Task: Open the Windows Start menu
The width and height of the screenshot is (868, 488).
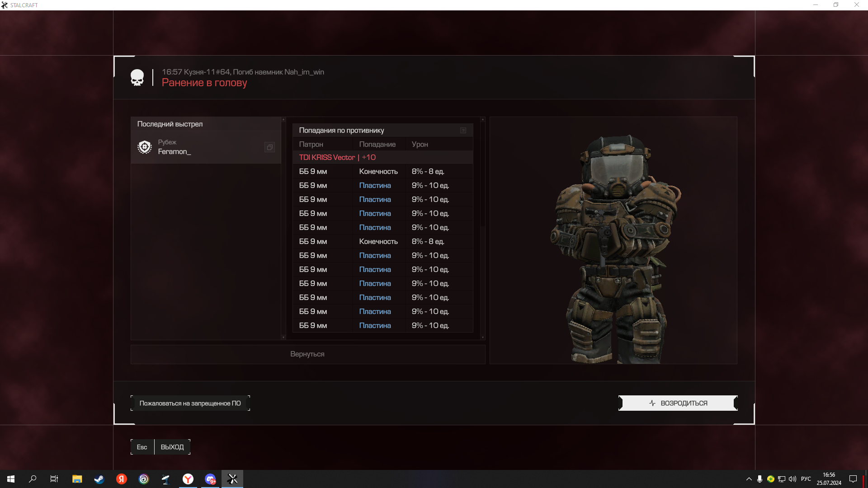Action: 11,479
